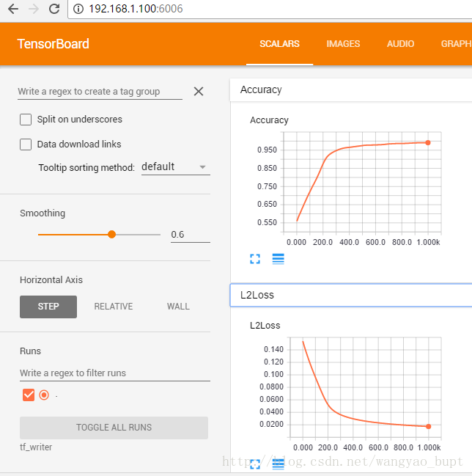Image resolution: width=472 pixels, height=476 pixels.
Task: Click the site info icon in address bar
Action: click(78, 9)
